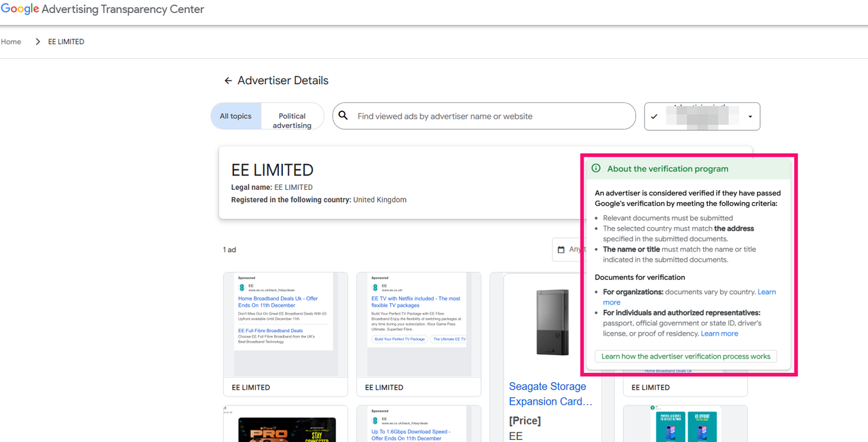The image size is (868, 442).
Task: Open the EE TV with Netflix ad card
Action: pyautogui.click(x=419, y=334)
